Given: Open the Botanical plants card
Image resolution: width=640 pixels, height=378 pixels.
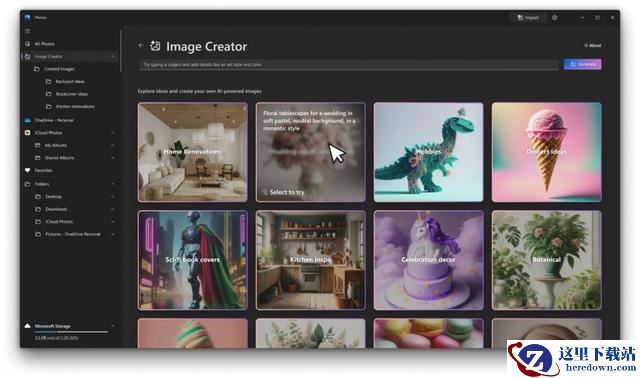Looking at the screenshot, I should pos(547,260).
